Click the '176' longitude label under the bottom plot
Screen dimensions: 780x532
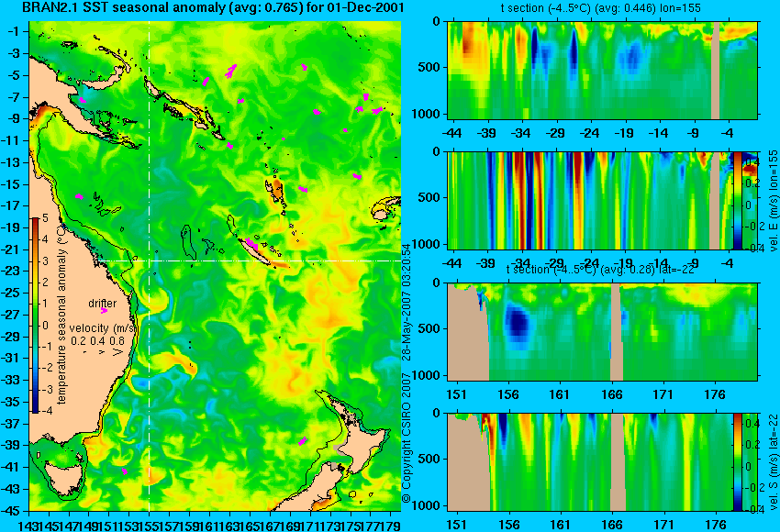717,525
